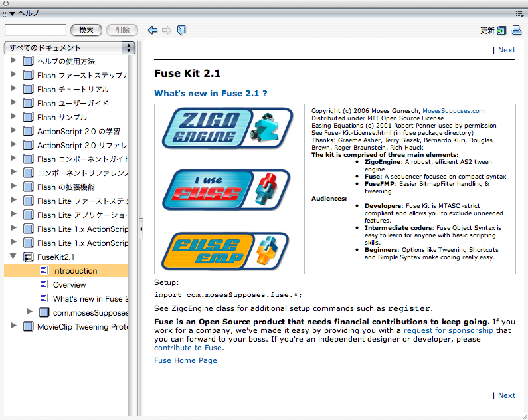Click the help search input field
The height and width of the screenshot is (420, 528).
(x=35, y=30)
